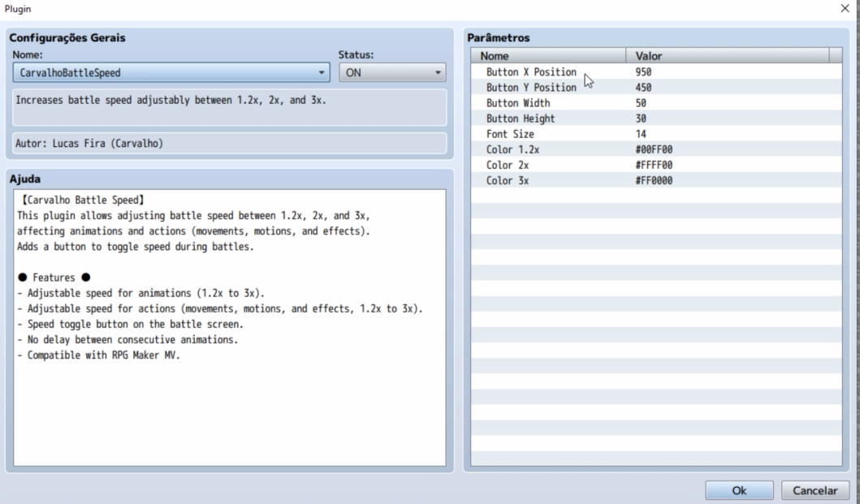Viewport: 860px width, 504px height.
Task: Click the Autor Lucas Fira field
Action: click(229, 143)
